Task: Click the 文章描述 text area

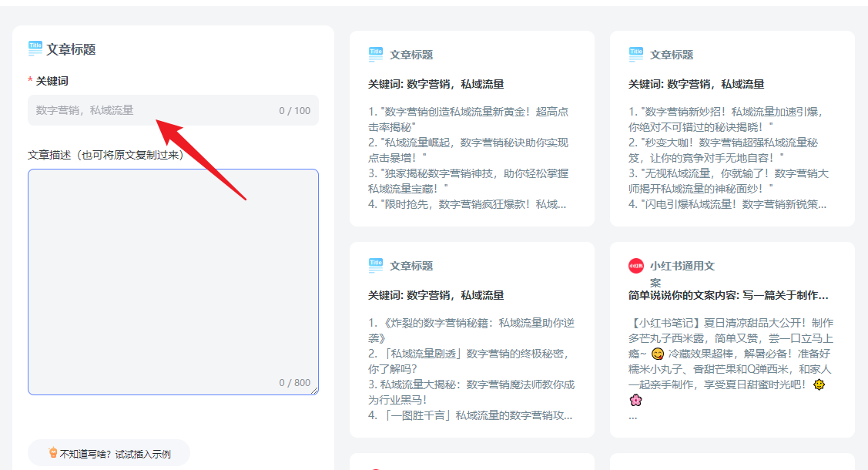Action: coord(173,282)
